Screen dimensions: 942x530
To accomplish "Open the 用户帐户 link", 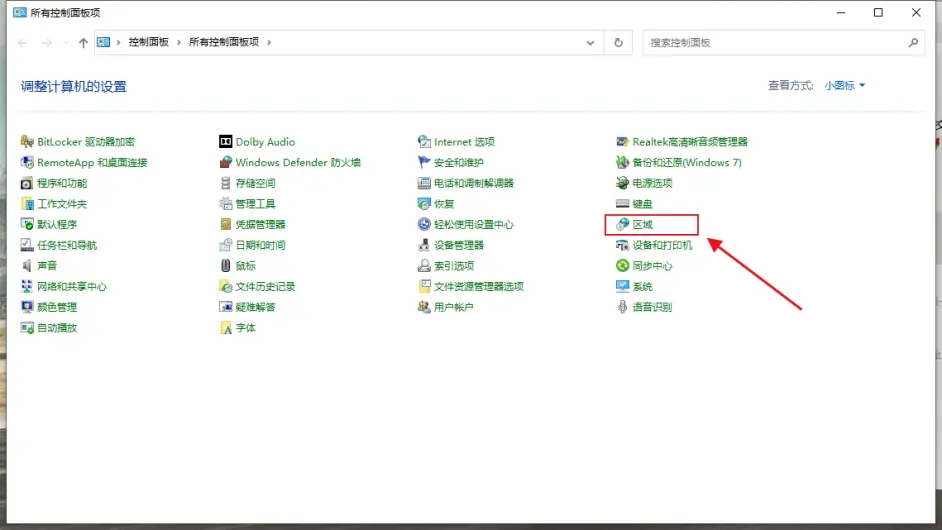I will point(453,307).
